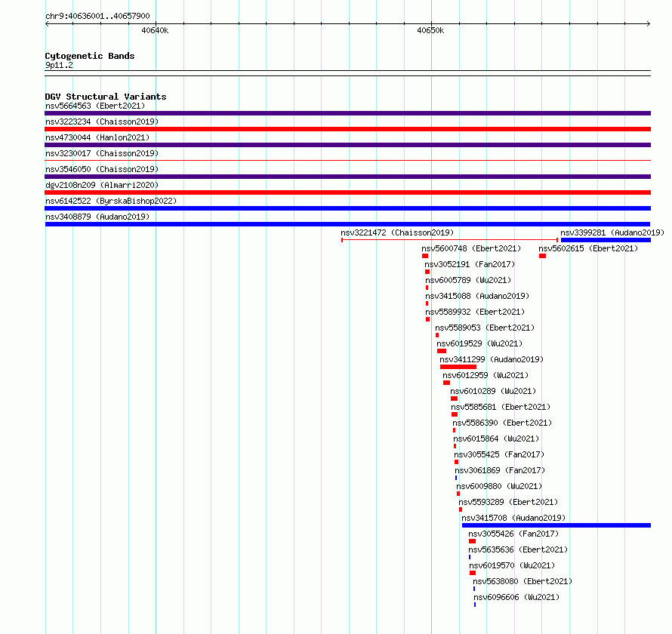672x634 pixels.
Task: Select the nsv5586390 (Ebert2021) label
Action: coord(502,423)
